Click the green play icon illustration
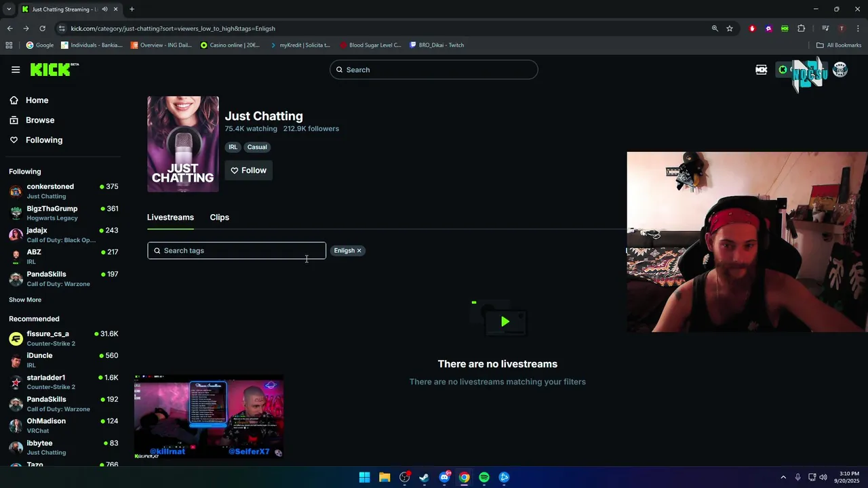Viewport: 868px width, 488px height. [505, 322]
